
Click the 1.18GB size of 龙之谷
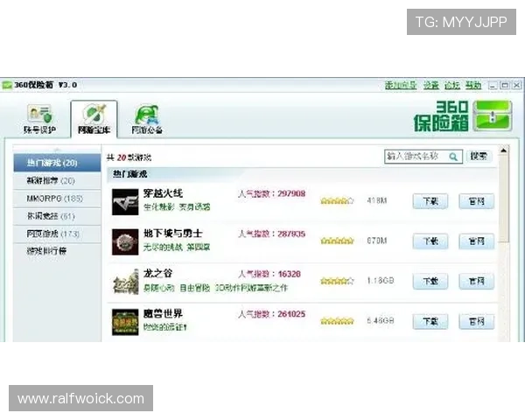[x=381, y=281]
